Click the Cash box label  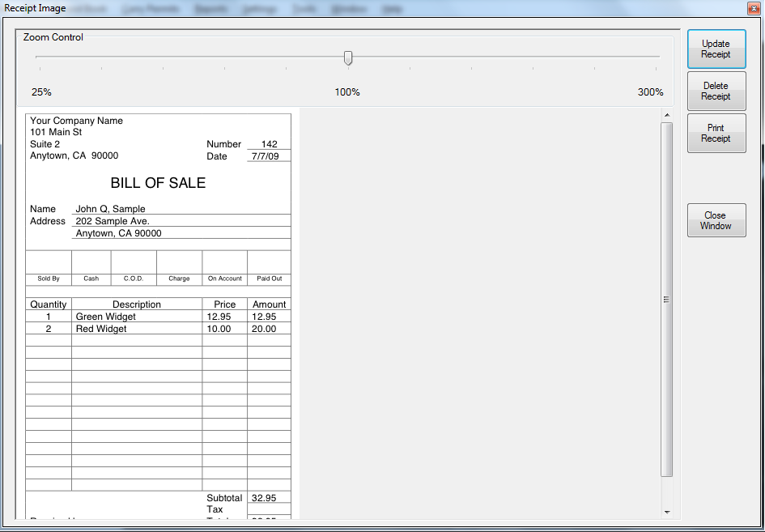click(91, 279)
